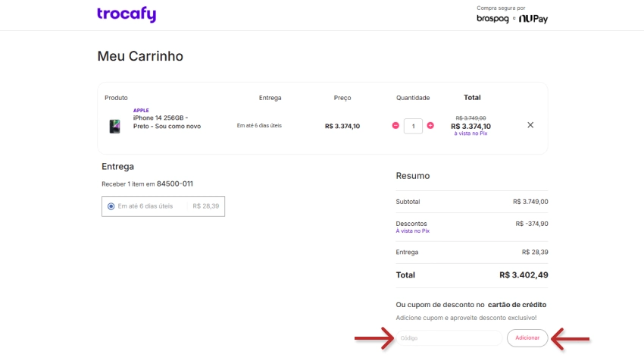
Task: Click the APPLE brand label
Action: tap(141, 110)
